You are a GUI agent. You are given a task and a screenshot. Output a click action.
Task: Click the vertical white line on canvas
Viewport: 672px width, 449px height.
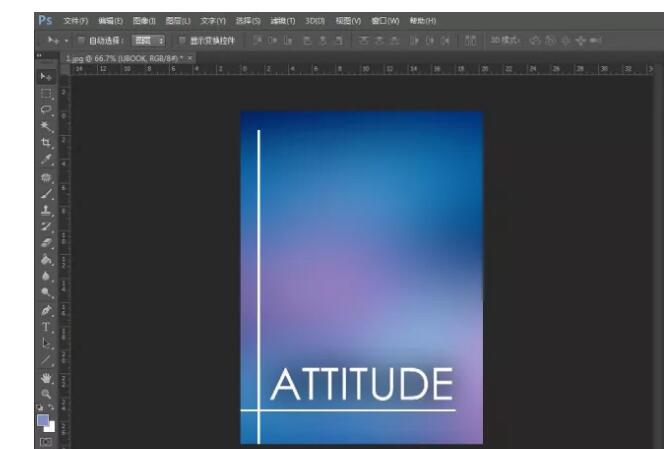(x=259, y=286)
